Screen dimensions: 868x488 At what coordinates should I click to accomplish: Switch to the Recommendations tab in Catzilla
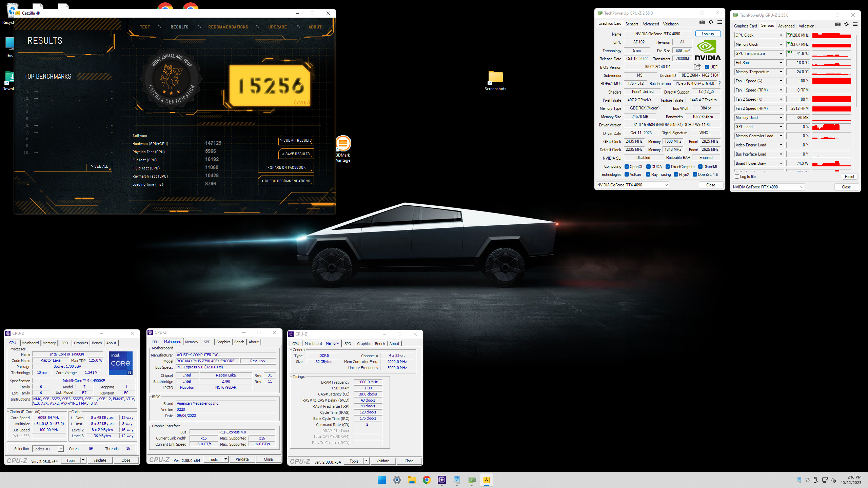[228, 27]
